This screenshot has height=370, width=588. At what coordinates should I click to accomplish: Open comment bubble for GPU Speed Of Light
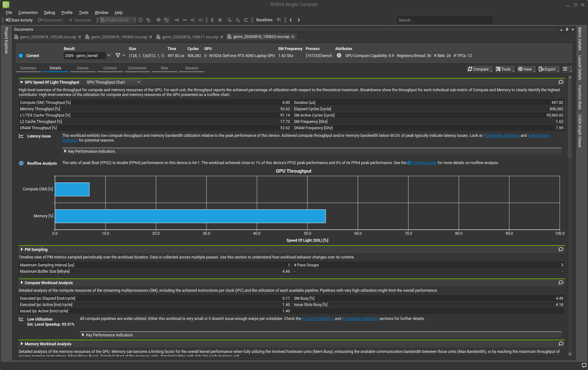click(x=561, y=82)
